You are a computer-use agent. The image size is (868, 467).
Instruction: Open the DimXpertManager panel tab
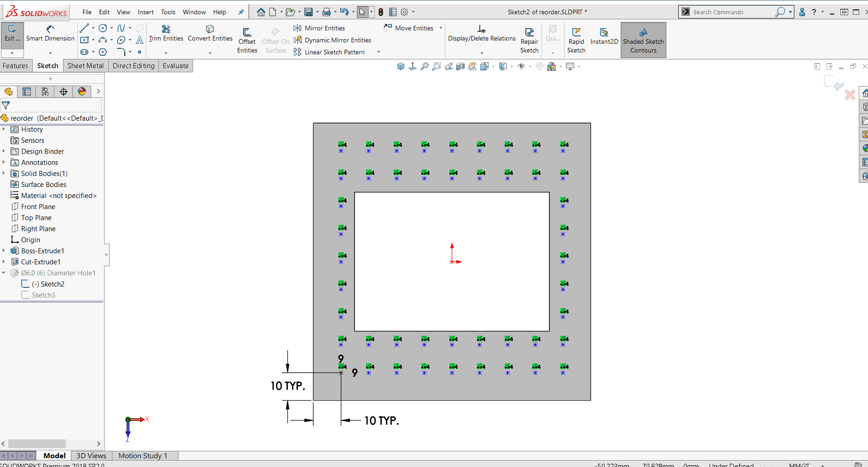click(x=64, y=92)
